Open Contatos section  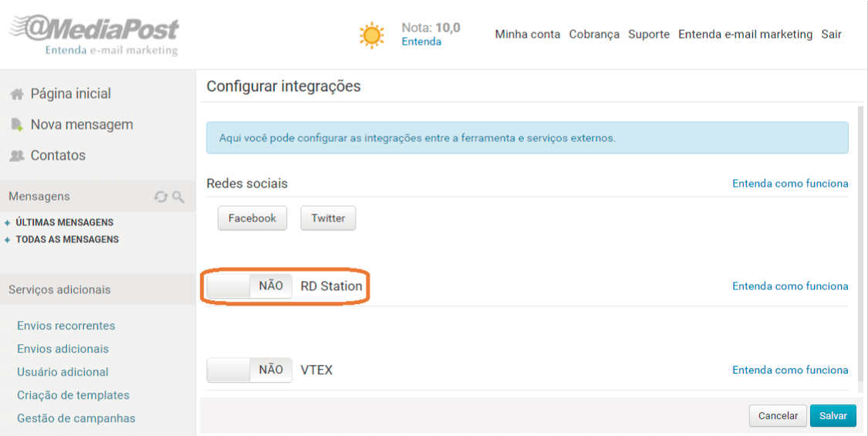[x=58, y=156]
